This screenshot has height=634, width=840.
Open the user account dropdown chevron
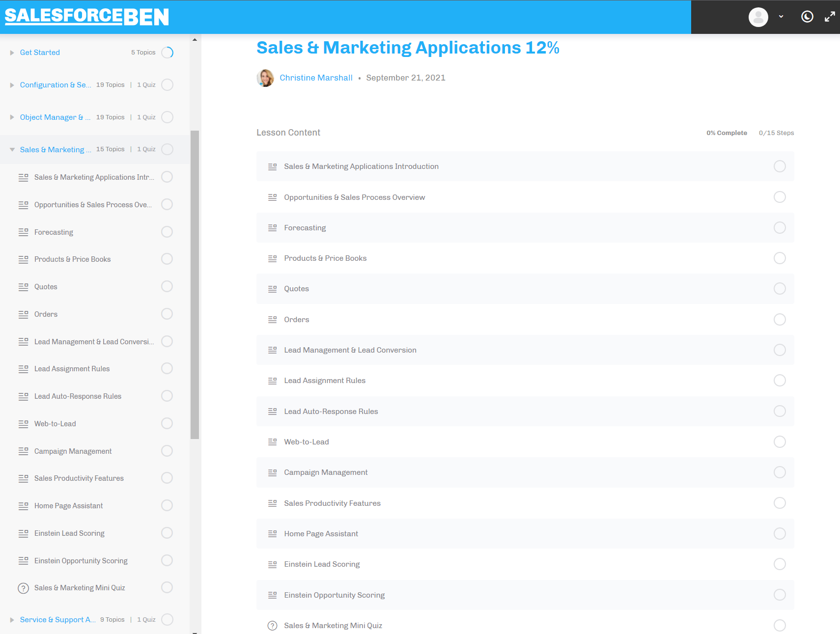tap(781, 17)
